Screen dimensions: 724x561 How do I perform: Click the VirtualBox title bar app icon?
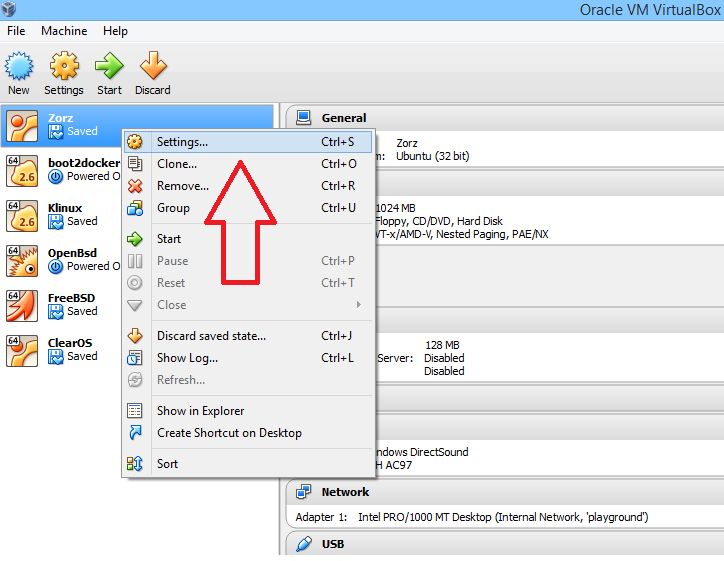point(8,8)
